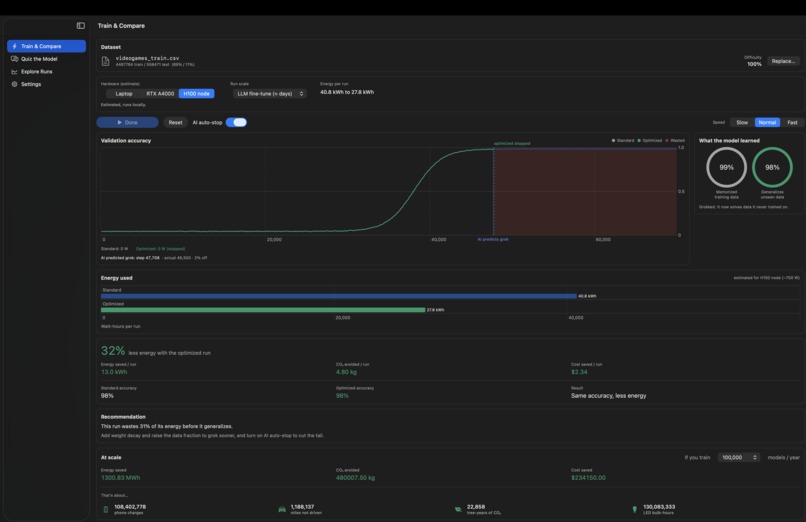Click the 130,083,333 LED bulb-hours figure
Screen dimensions: 806x522
(659, 507)
